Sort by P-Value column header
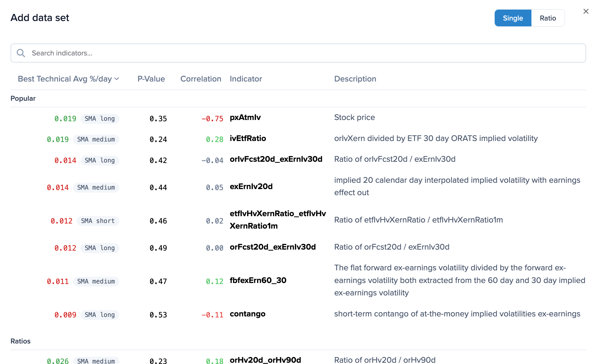 point(151,79)
